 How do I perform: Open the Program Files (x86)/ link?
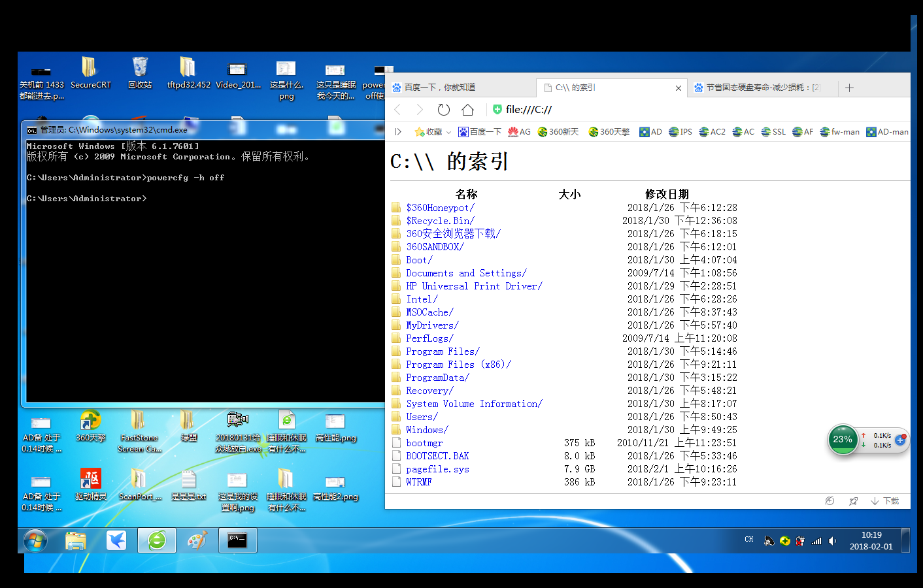point(458,365)
